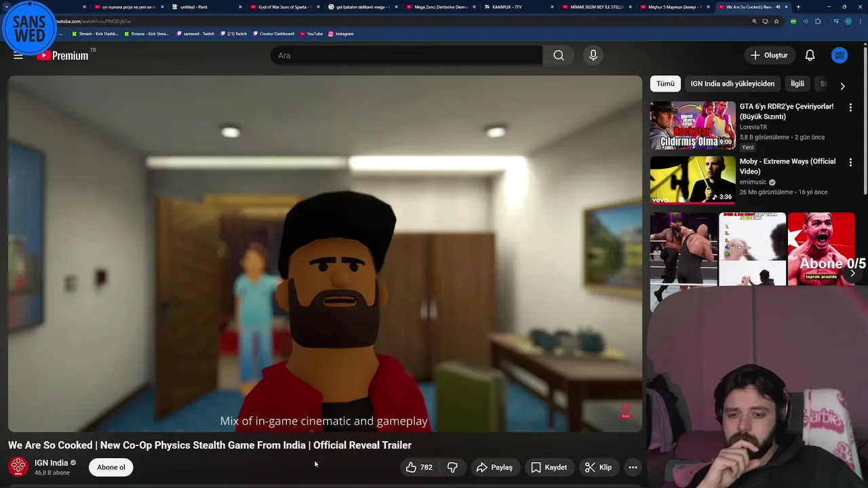Open YouTube bookmark in bookmarks bar

(x=311, y=33)
